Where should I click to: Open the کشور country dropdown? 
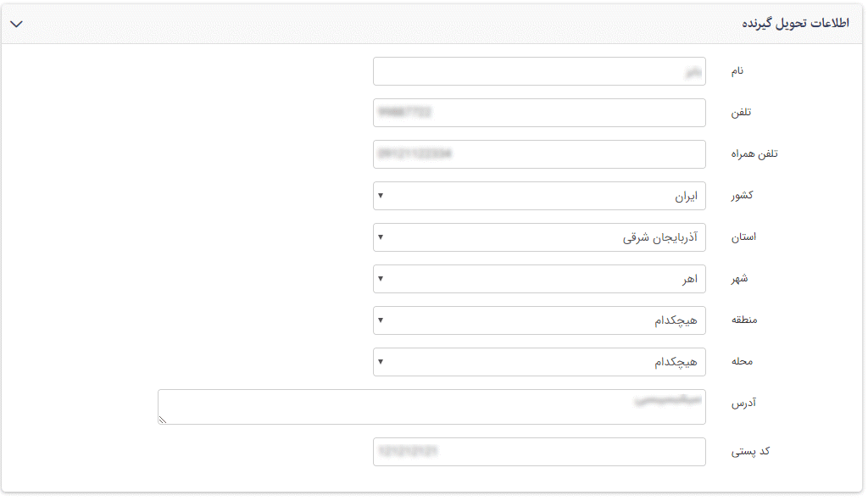[x=539, y=196]
